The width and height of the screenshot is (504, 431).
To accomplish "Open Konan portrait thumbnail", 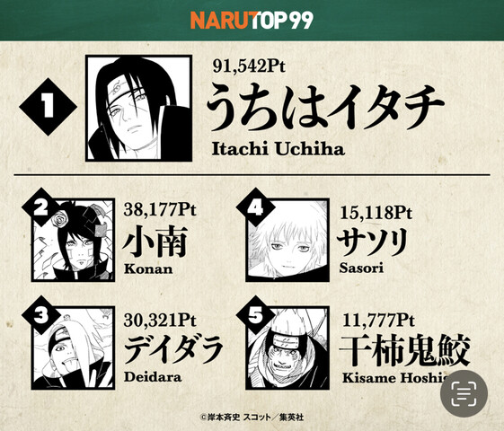I will tap(74, 240).
